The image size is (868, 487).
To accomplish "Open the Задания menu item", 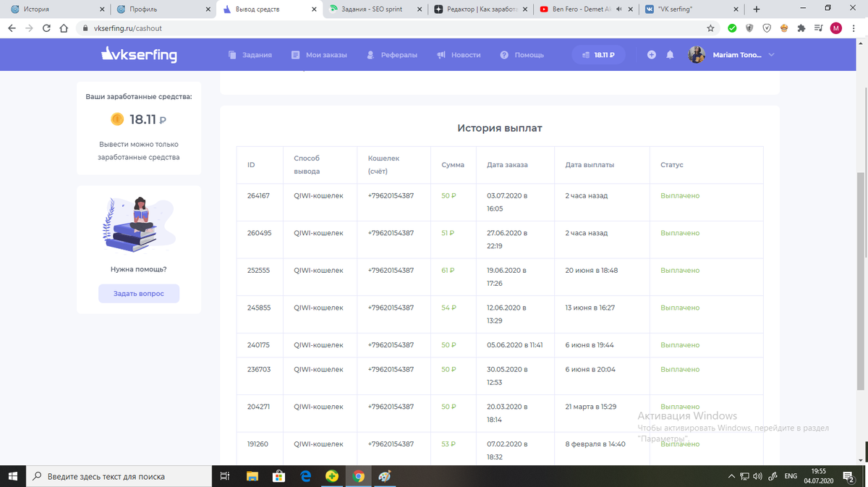I will [250, 55].
